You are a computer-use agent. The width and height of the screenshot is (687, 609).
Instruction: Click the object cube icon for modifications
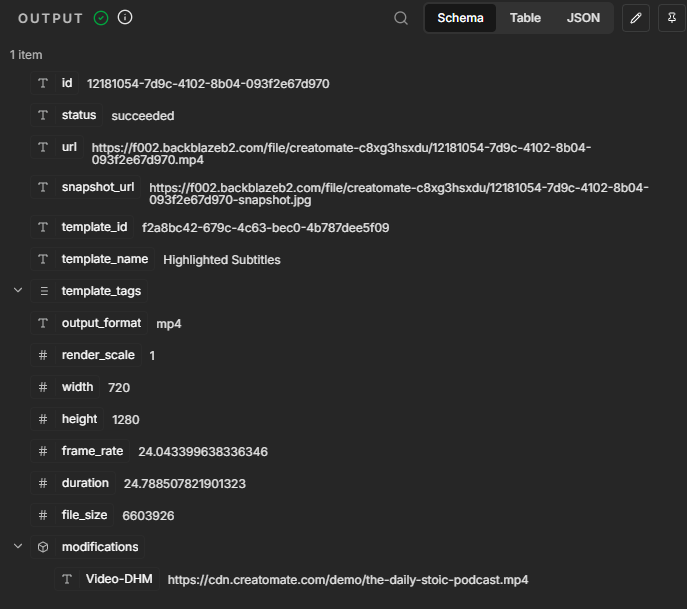point(43,547)
